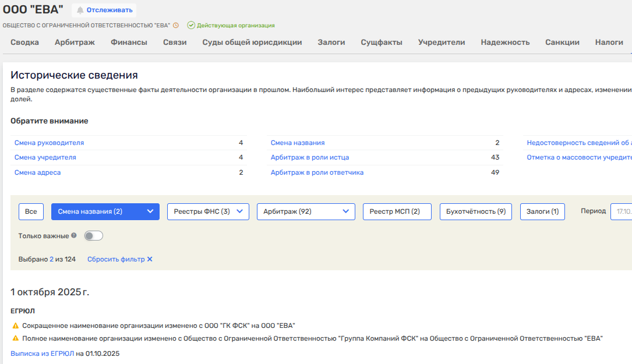Open the Выписка из ЕГРЮЛ link
The height and width of the screenshot is (364, 632).
(x=42, y=354)
